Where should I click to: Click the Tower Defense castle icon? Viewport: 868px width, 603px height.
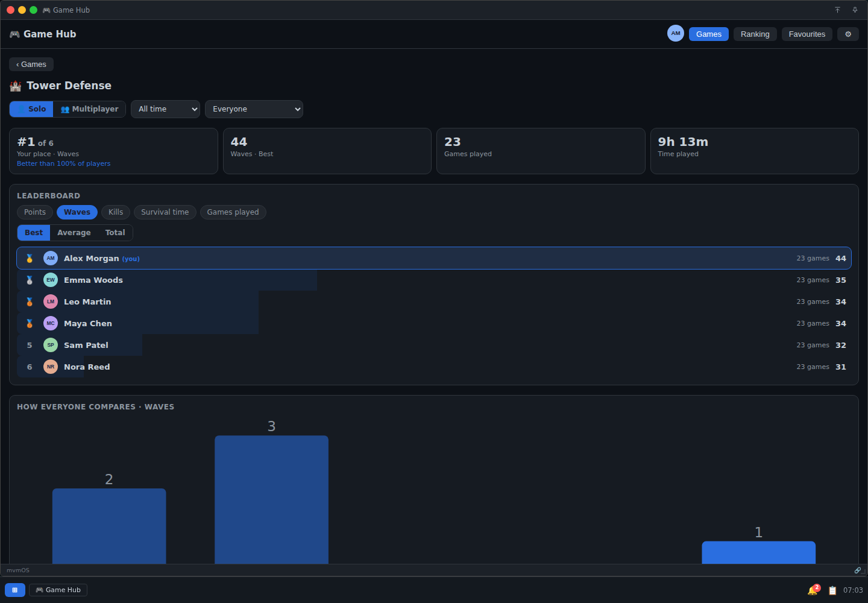point(16,86)
